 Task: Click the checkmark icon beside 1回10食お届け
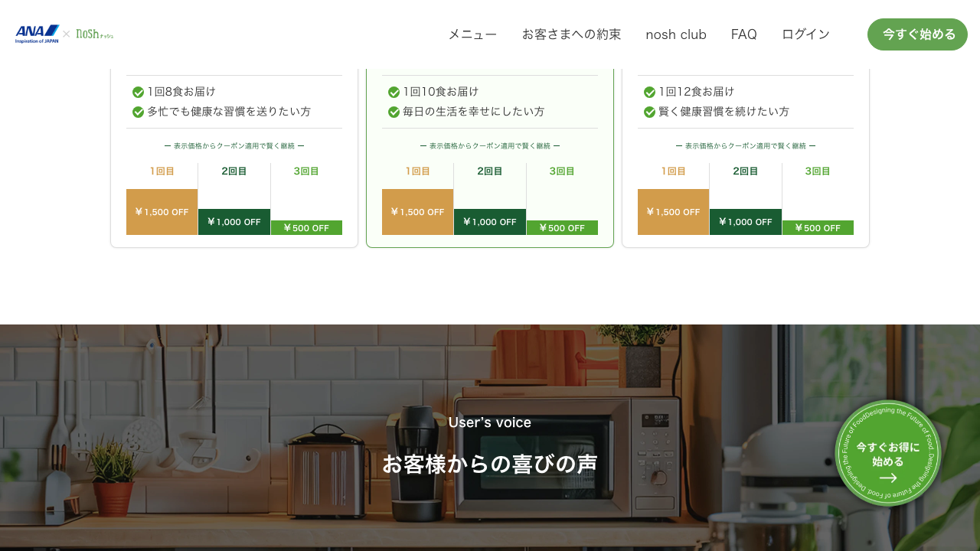tap(394, 92)
